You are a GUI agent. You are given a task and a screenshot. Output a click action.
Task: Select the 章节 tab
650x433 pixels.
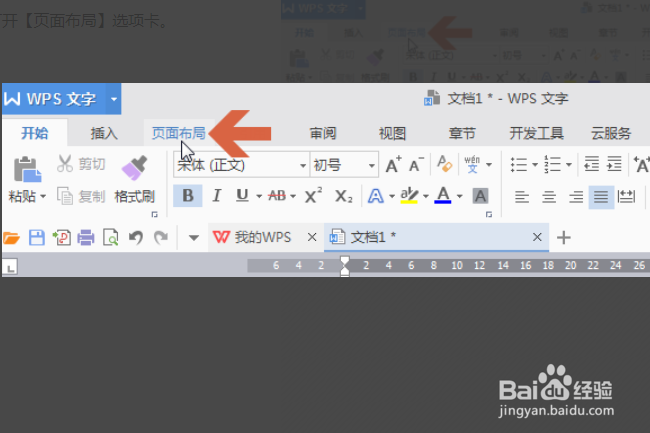(462, 133)
